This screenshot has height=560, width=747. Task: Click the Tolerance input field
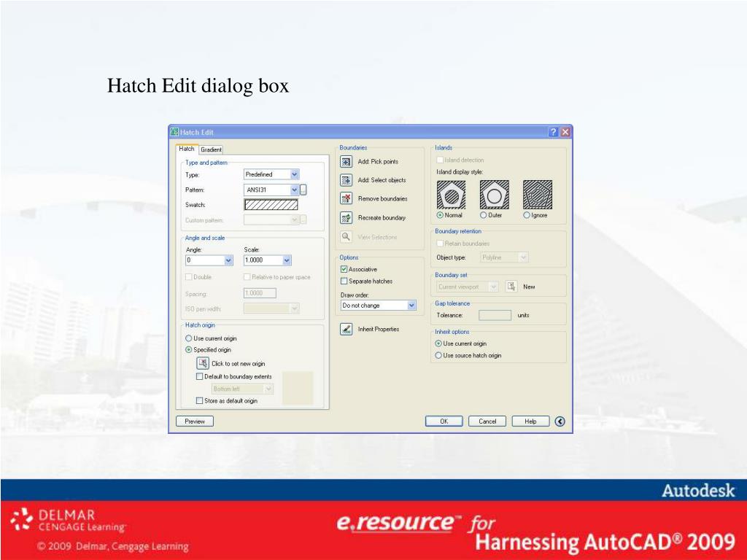[495, 315]
